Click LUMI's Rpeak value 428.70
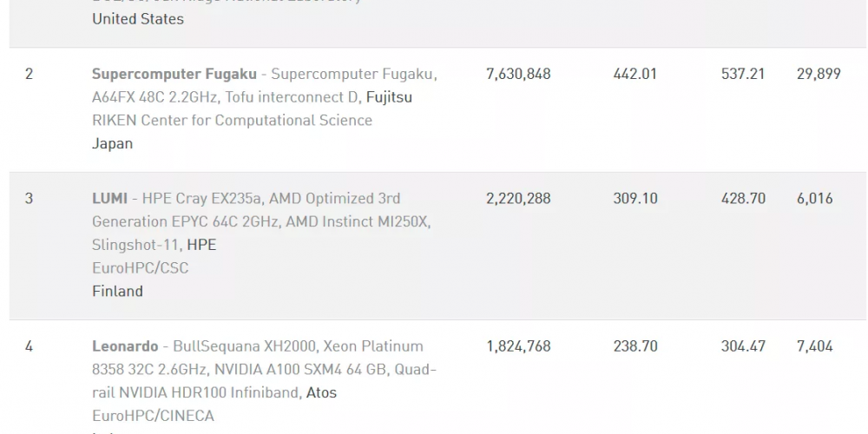 (744, 199)
